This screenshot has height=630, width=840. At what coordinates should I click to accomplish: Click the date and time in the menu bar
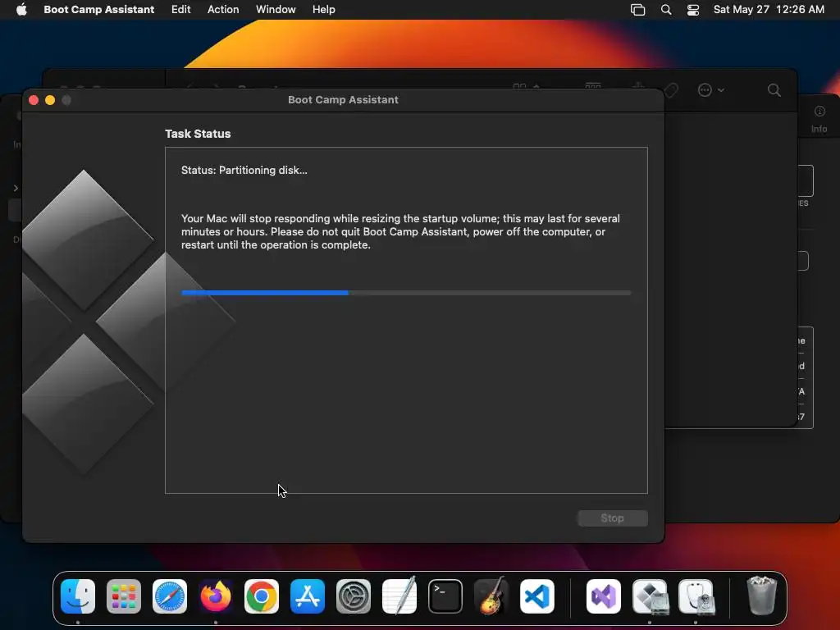(768, 9)
